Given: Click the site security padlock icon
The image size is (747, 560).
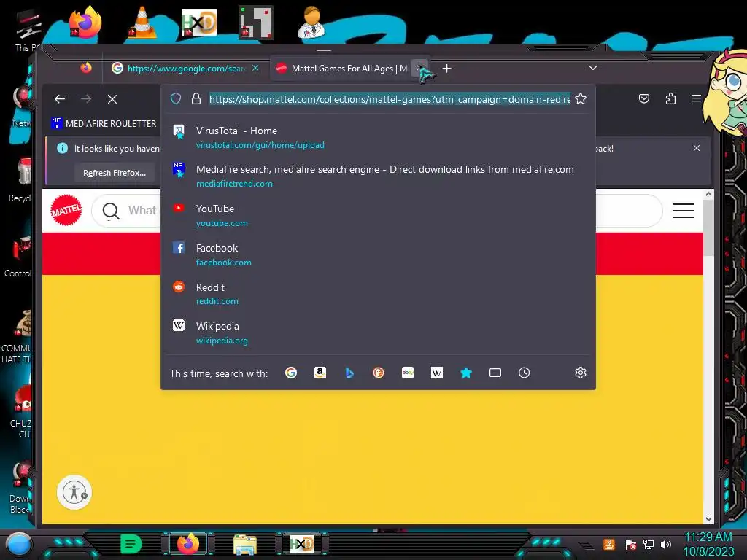Looking at the screenshot, I should point(196,98).
